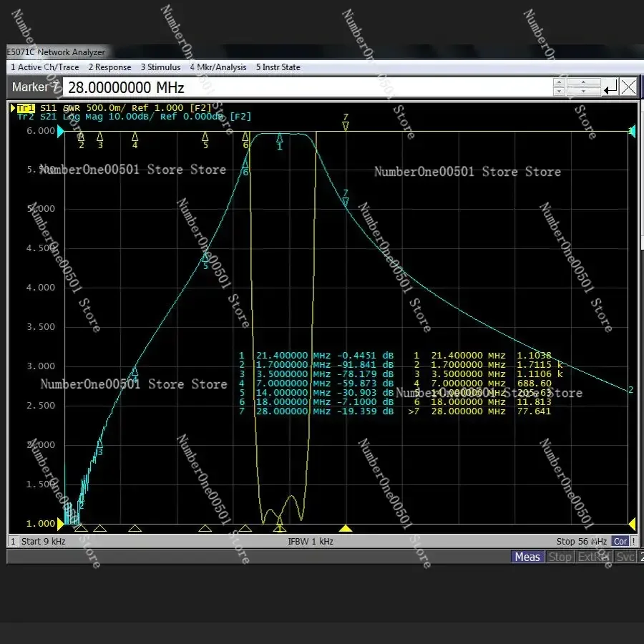This screenshot has height=644, width=644.
Task: Open the 1 Active Ch/Trace menu
Action: point(45,67)
